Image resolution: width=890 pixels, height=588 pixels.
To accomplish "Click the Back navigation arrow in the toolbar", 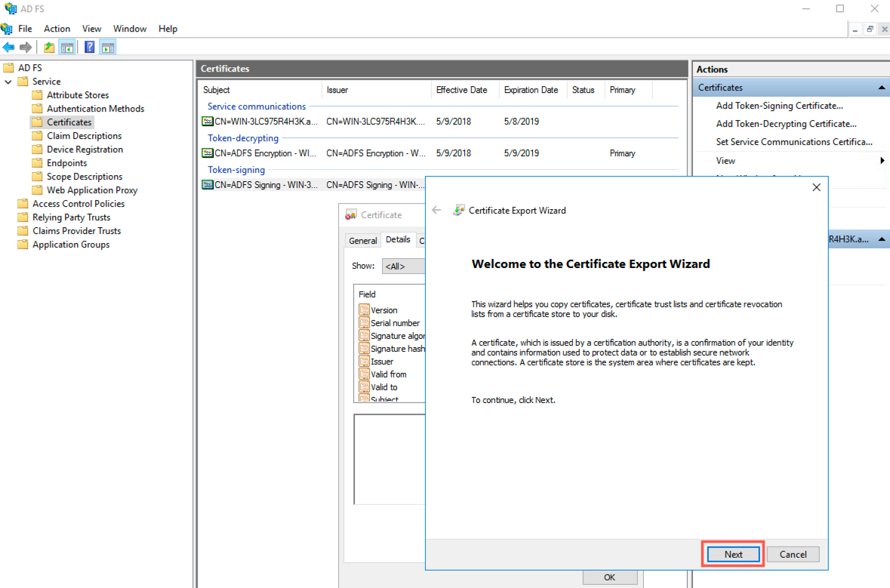I will click(8, 47).
